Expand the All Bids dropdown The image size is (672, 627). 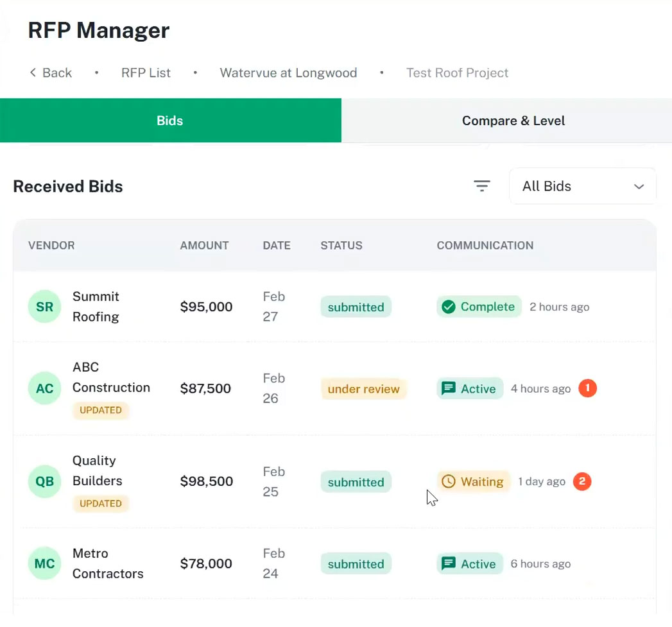click(x=582, y=186)
